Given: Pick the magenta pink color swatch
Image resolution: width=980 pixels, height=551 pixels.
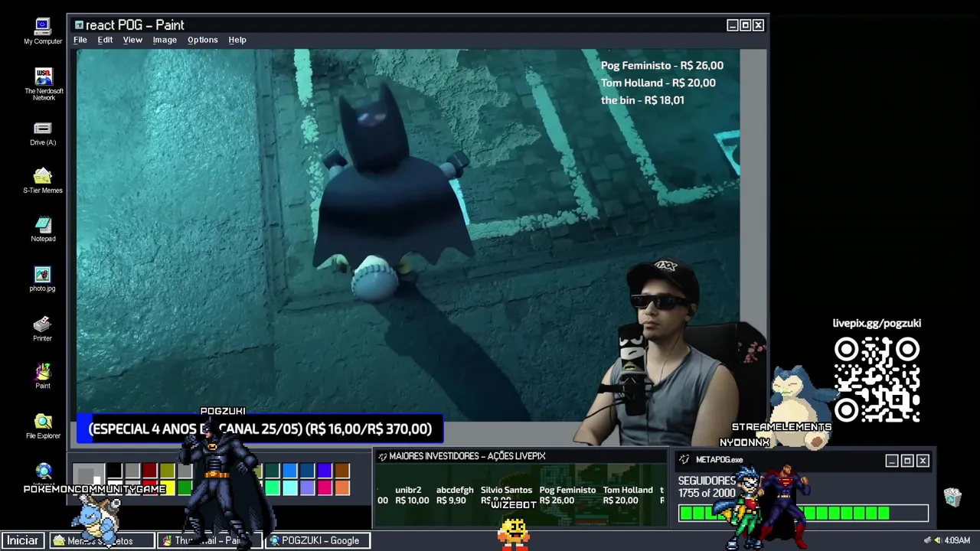Looking at the screenshot, I should 325,487.
